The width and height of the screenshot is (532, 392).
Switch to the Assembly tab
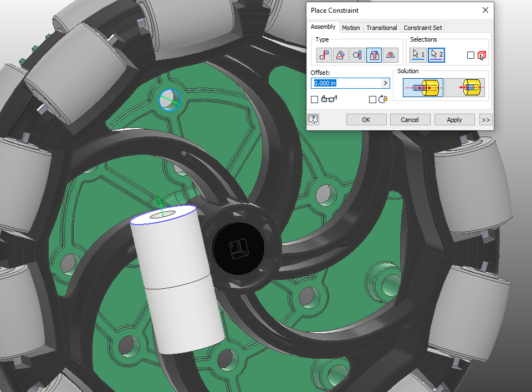[323, 27]
